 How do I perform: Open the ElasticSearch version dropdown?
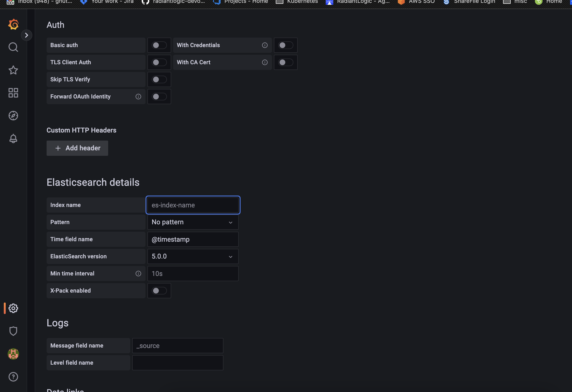click(x=193, y=256)
